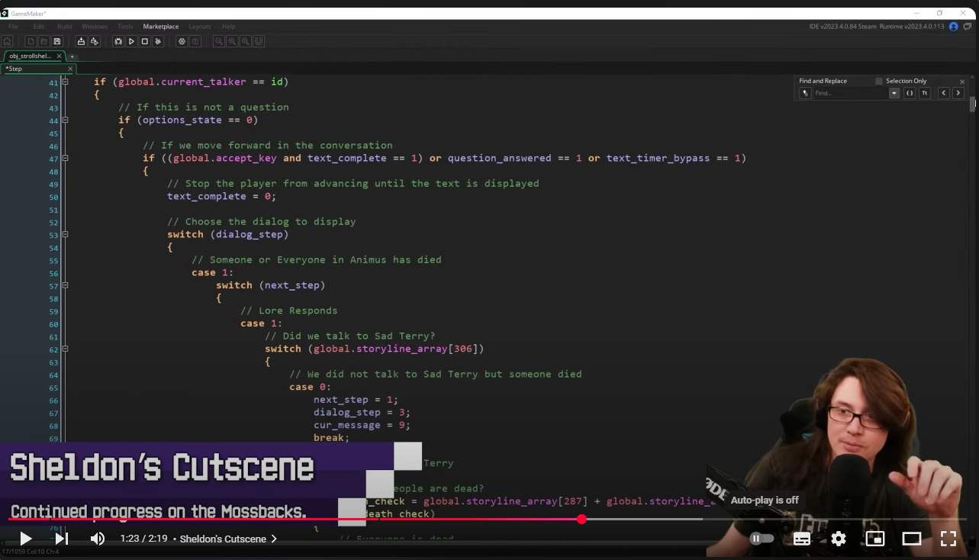Collapse the code fold at line 41
Viewport: 979px width, 560px height.
pos(65,82)
